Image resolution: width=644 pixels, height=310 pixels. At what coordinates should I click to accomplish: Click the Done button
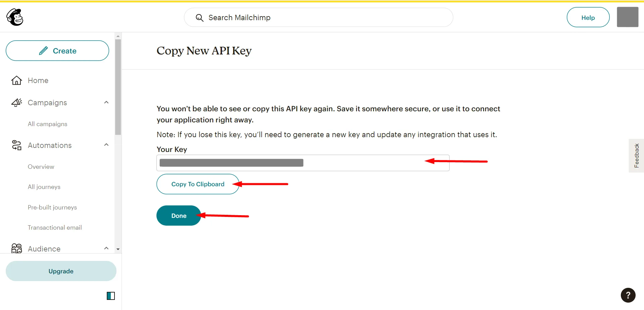[179, 216]
